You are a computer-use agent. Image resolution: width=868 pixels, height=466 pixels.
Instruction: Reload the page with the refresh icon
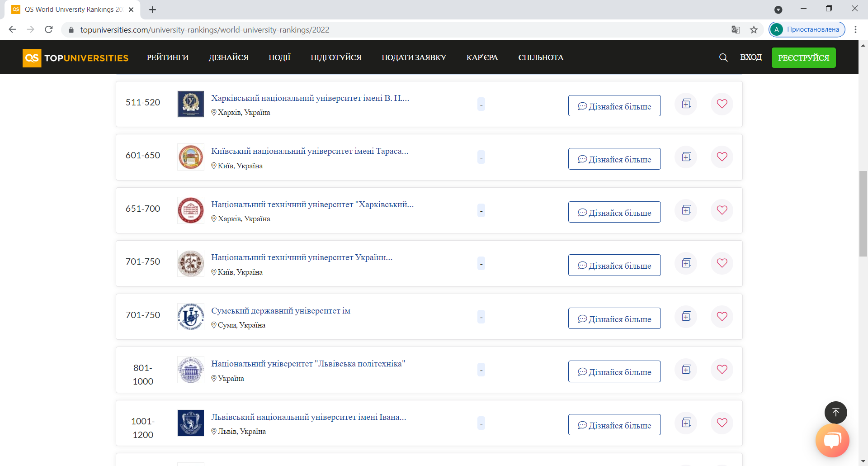pyautogui.click(x=49, y=29)
